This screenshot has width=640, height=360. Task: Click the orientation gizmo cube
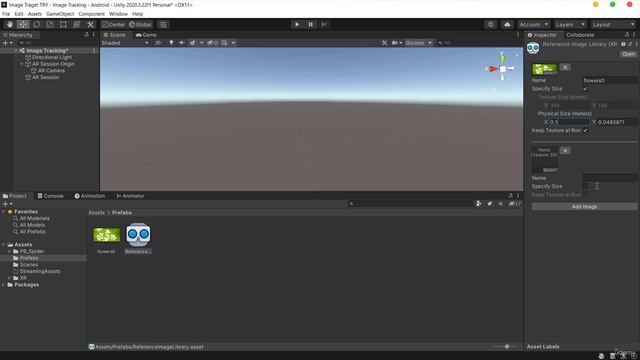[x=503, y=69]
